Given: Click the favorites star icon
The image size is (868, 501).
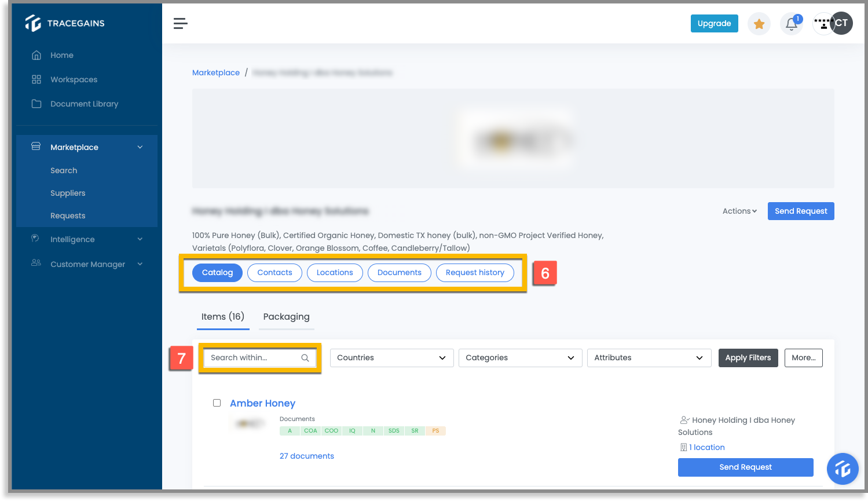Looking at the screenshot, I should point(759,24).
